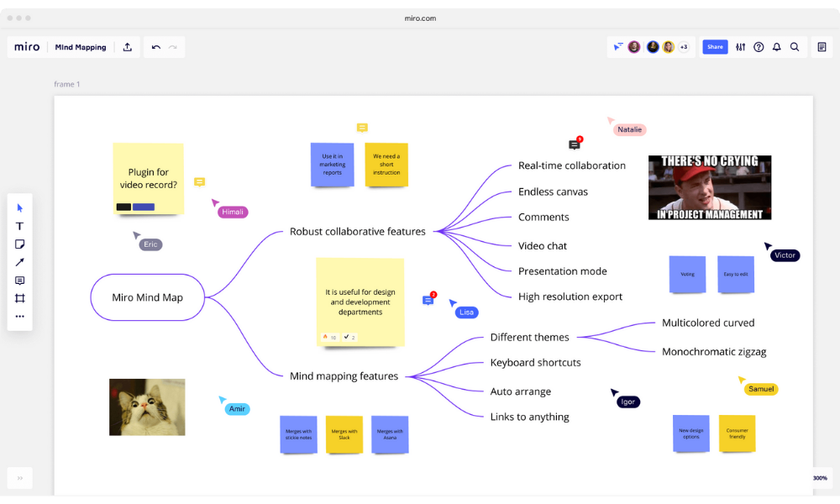This screenshot has height=504, width=840.
Task: Select the Keyboard shortcuts branch
Action: [x=535, y=363]
